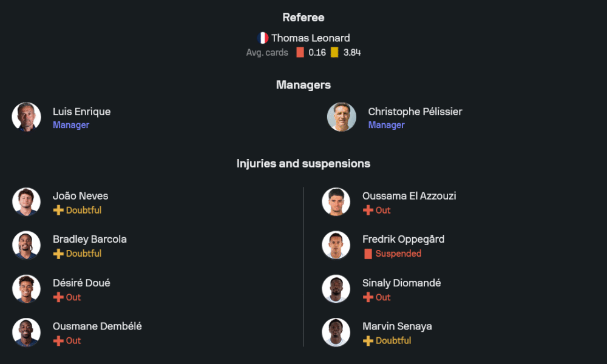The height and width of the screenshot is (364, 607).
Task: Open Luis Enrique's manager photo
Action: pos(27,117)
